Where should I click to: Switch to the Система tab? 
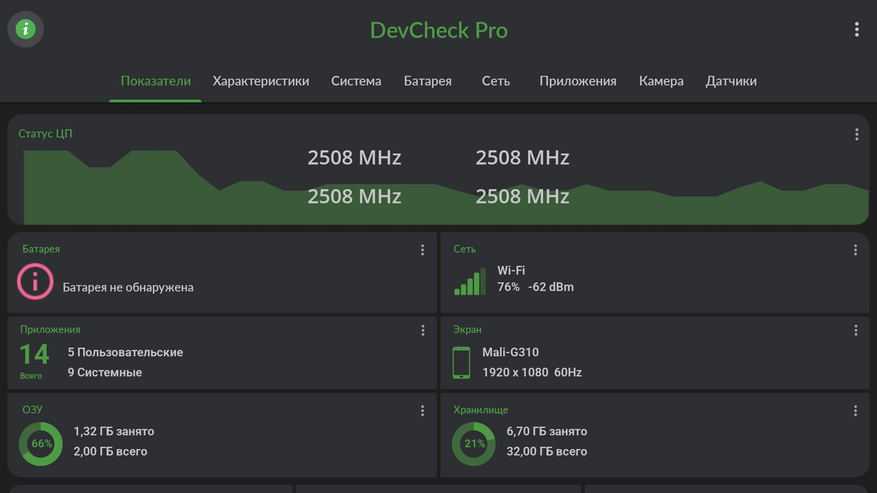(356, 81)
